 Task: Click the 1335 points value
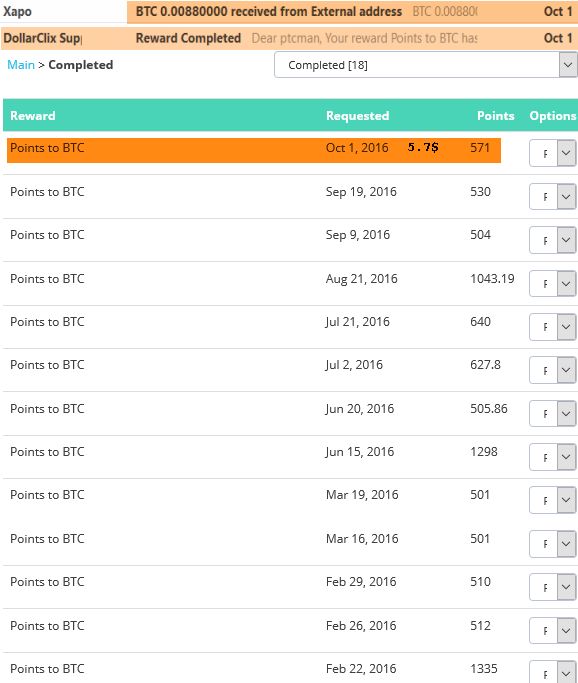483,669
